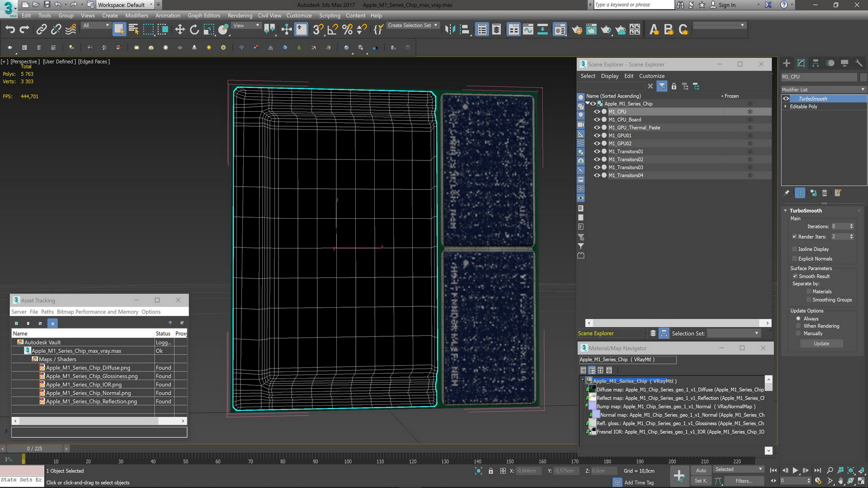Click Remove modifier trash icon

(x=825, y=193)
